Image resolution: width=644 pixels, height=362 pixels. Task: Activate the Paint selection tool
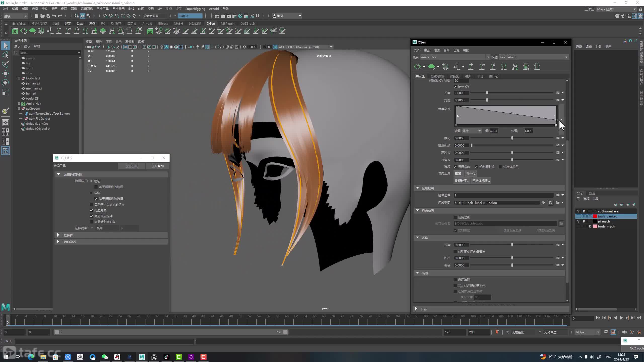pyautogui.click(x=6, y=64)
